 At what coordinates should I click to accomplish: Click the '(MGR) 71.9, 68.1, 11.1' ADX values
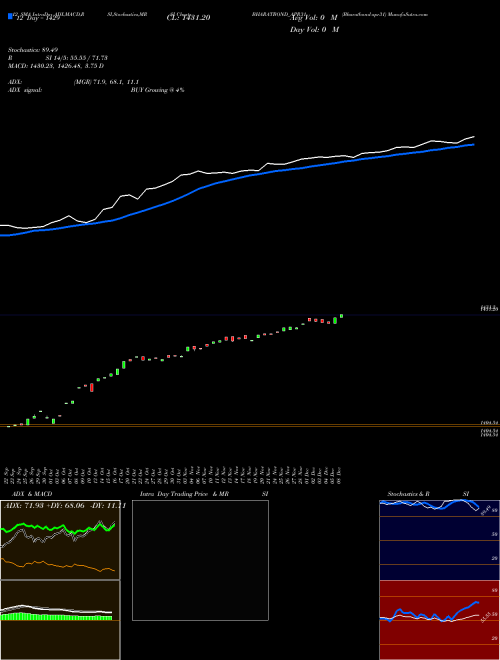point(106,82)
